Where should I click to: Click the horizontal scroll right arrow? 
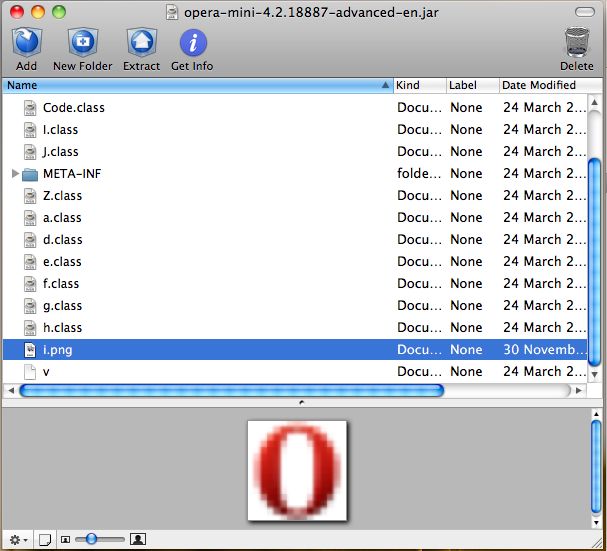pyautogui.click(x=579, y=390)
